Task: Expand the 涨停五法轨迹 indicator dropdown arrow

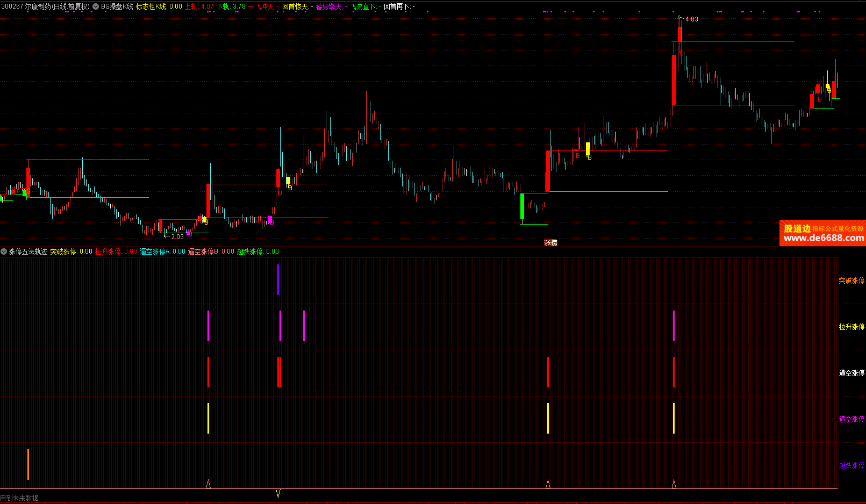Action: pyautogui.click(x=4, y=251)
